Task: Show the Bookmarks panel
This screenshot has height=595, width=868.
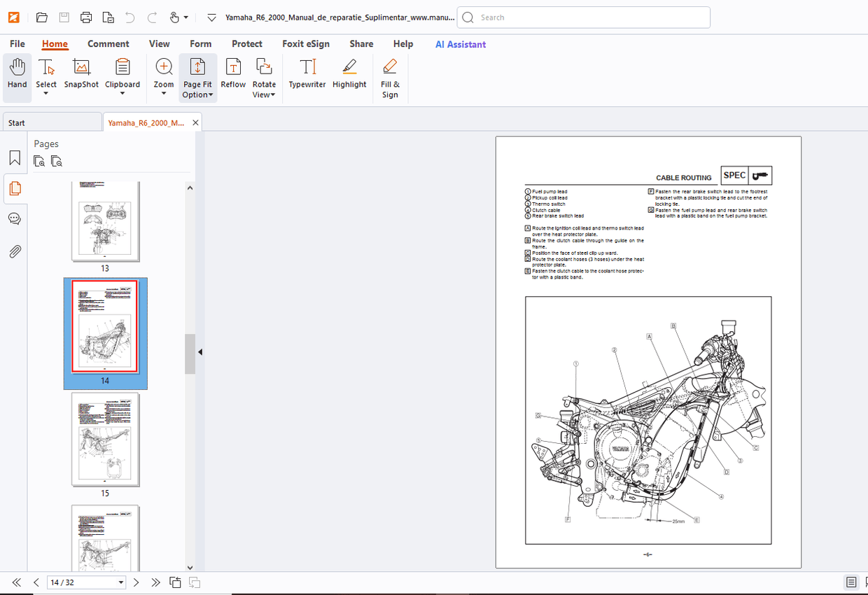Action: pyautogui.click(x=15, y=157)
